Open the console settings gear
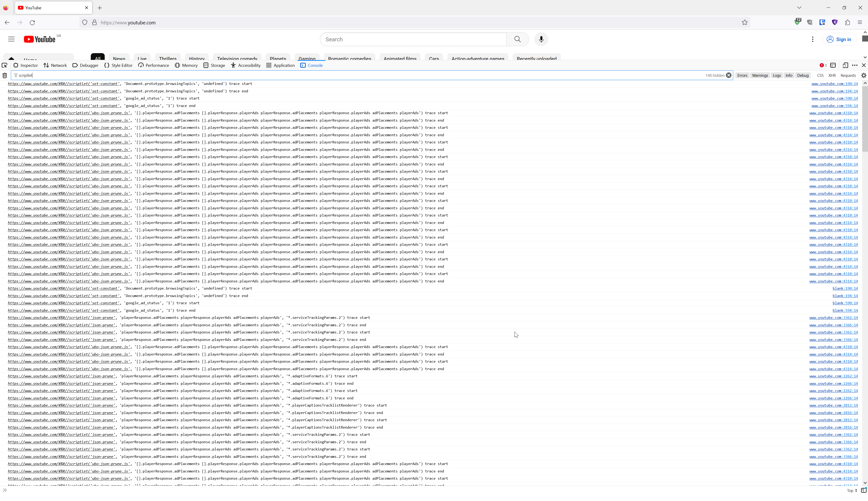This screenshot has width=868, height=501. coord(864,75)
